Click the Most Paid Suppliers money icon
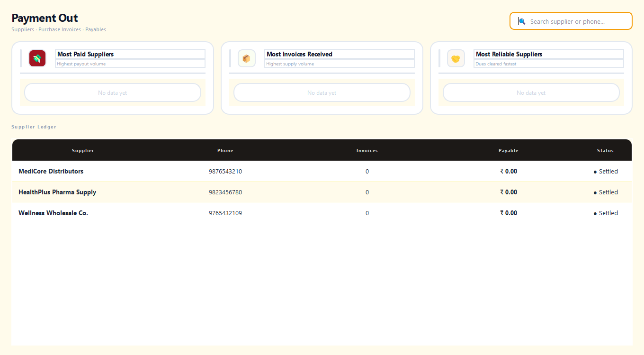Image resolution: width=644 pixels, height=355 pixels. click(x=37, y=58)
